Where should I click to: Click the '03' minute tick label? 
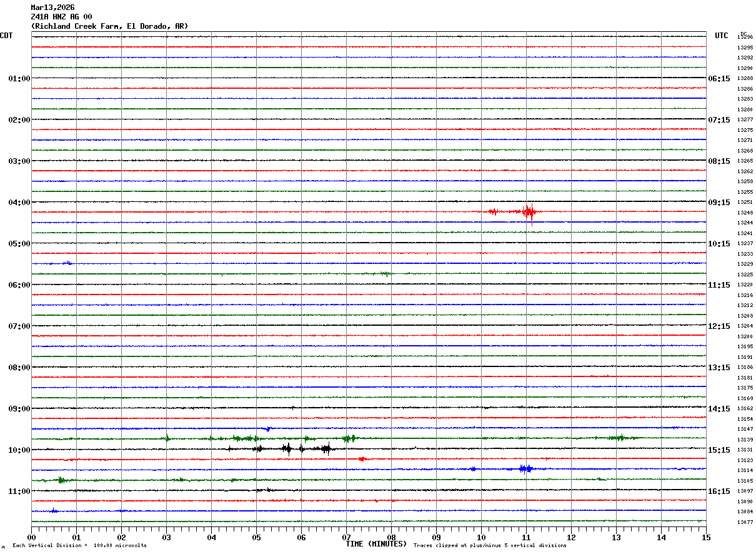point(166,537)
